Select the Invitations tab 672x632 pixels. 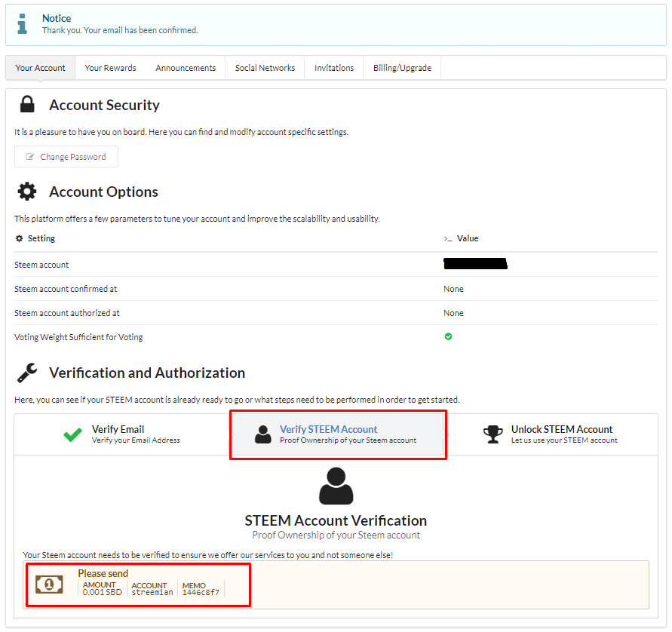click(x=334, y=68)
